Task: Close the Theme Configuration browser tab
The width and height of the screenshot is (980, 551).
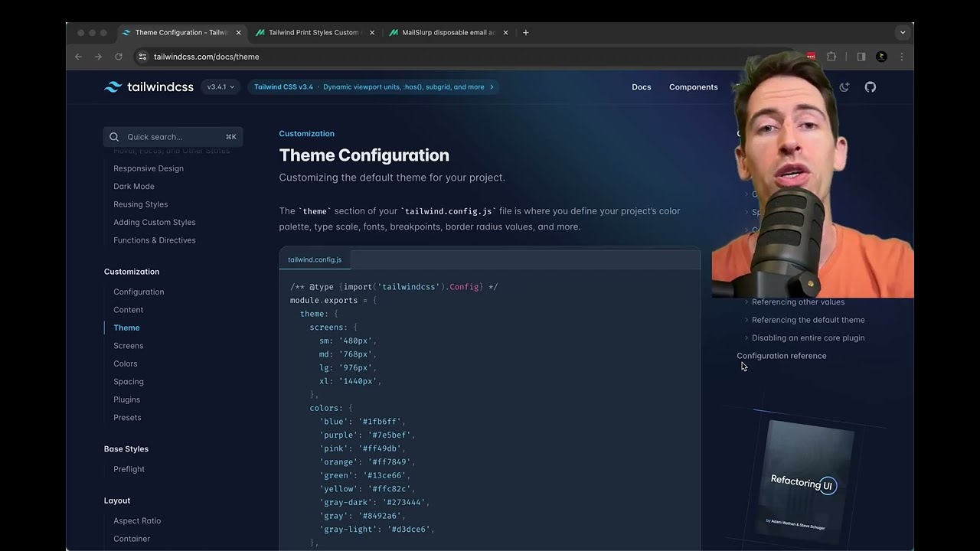Action: point(239,33)
